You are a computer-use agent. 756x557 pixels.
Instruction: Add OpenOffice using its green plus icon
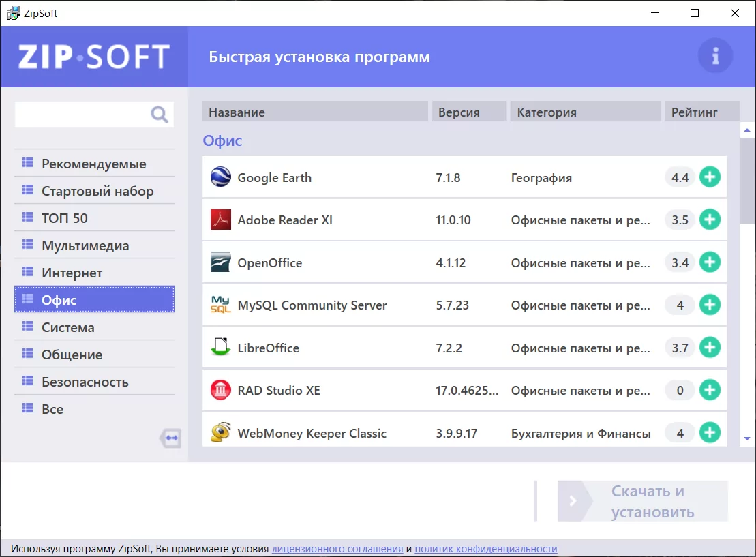coord(710,262)
